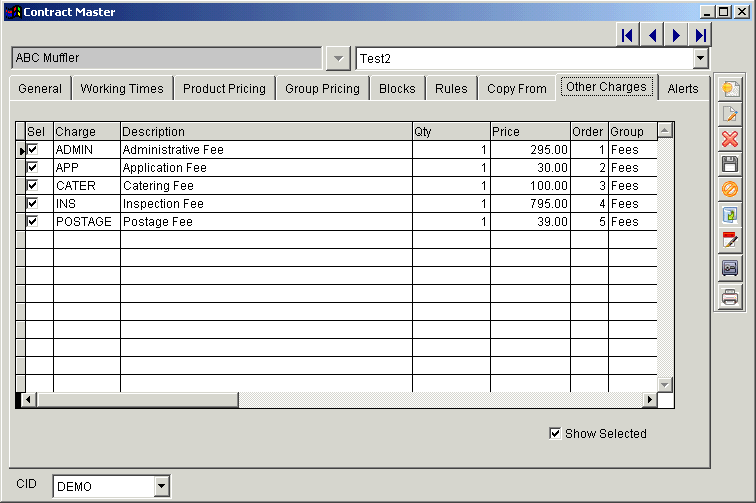Go to the previous contract record
Screen dimensions: 756x503
[x=652, y=35]
